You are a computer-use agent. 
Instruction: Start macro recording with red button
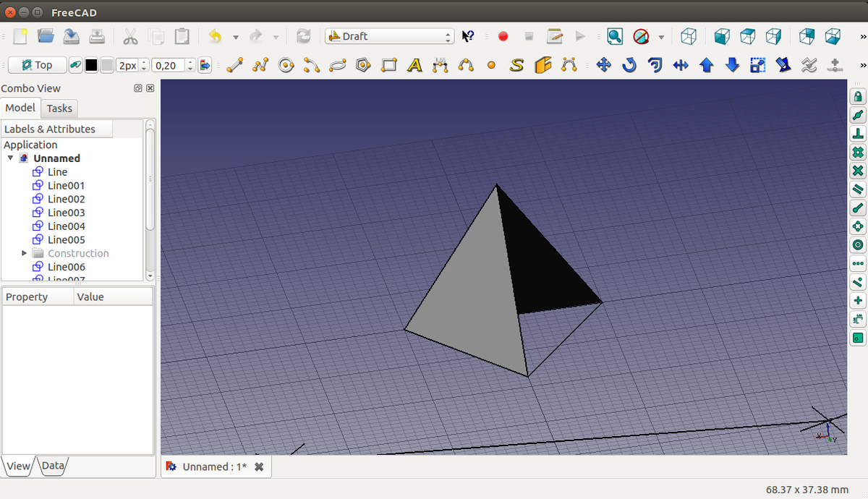[x=503, y=36]
